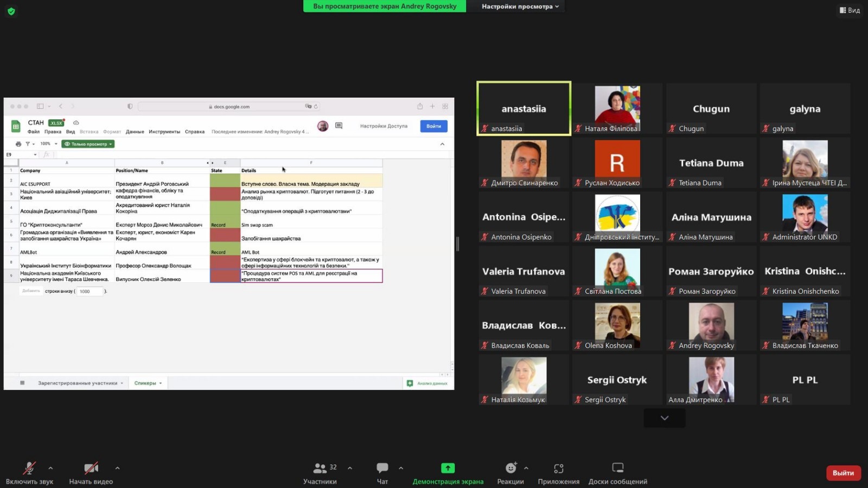
Task: Open the Справка menu in the spreadsheet
Action: [x=195, y=132]
